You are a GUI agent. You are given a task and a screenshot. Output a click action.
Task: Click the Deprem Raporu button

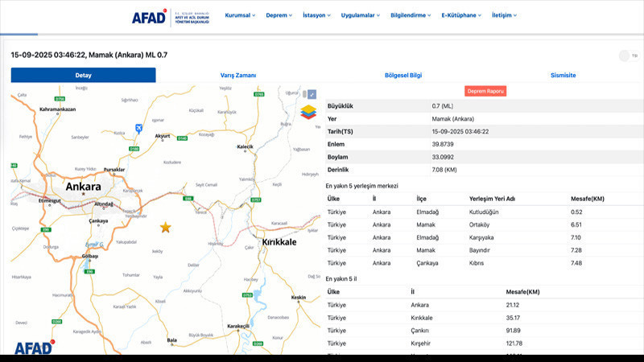coord(485,92)
